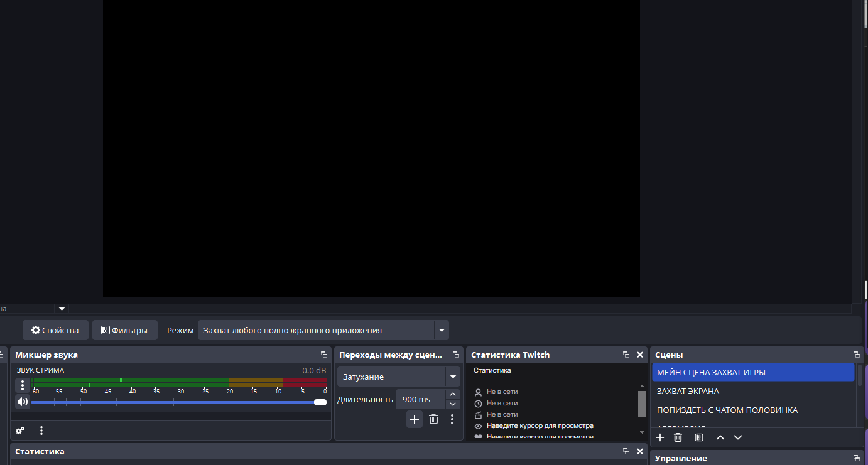Screen dimensions: 868x465
Task: Click the Длительность label
Action: [x=365, y=400]
